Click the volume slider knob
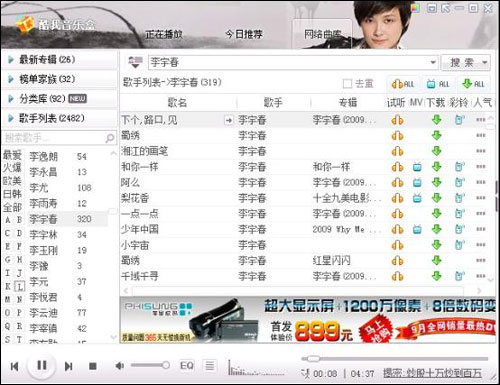500x385 pixels. coord(166,365)
